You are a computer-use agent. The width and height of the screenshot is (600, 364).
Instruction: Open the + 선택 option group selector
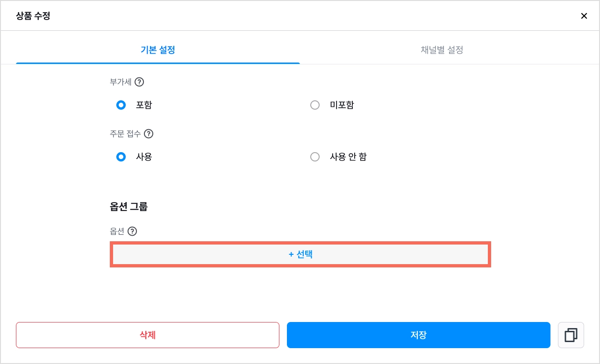click(300, 254)
